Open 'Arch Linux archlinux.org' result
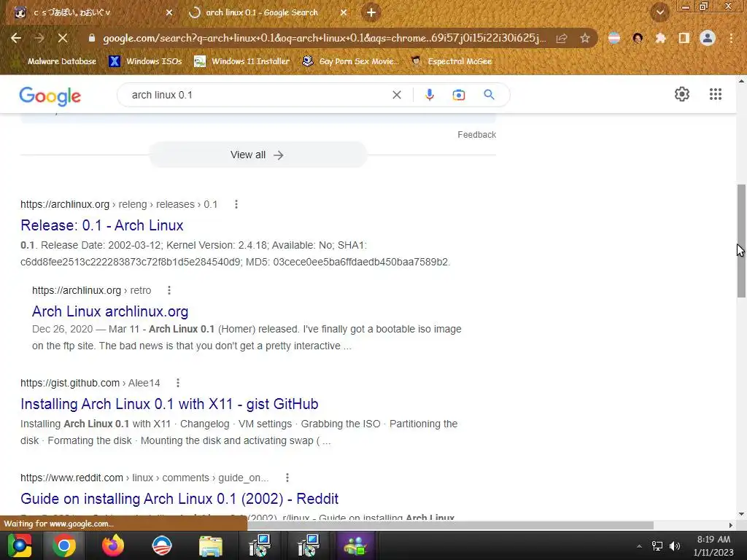This screenshot has width=747, height=560. 110,311
